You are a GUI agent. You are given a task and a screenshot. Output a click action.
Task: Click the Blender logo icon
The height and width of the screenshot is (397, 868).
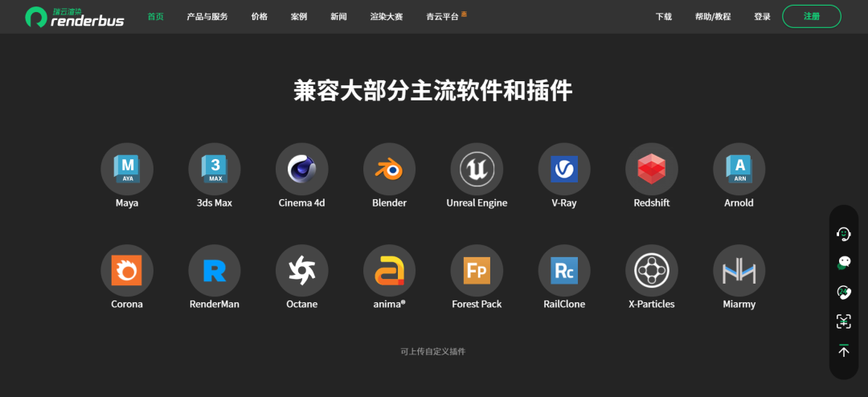tap(389, 169)
